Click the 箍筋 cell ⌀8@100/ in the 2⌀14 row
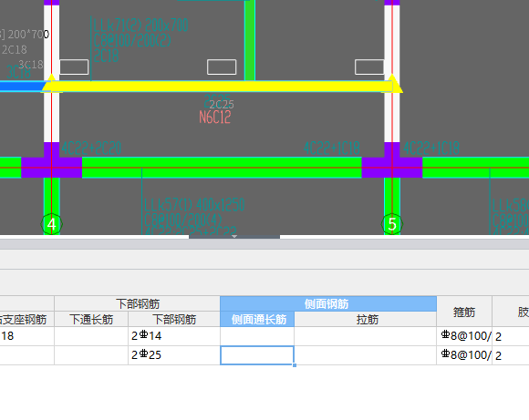 (464, 336)
